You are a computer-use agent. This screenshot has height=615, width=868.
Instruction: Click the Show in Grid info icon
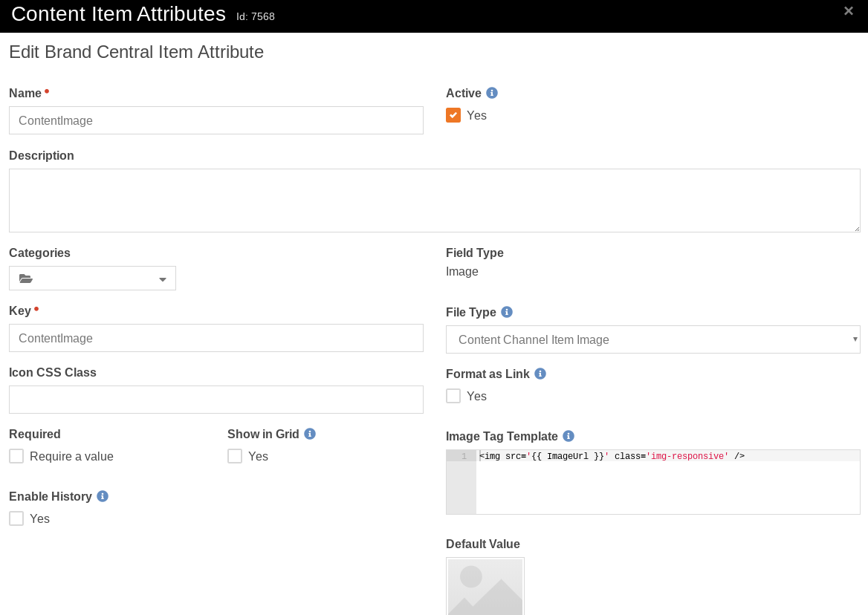pos(310,435)
